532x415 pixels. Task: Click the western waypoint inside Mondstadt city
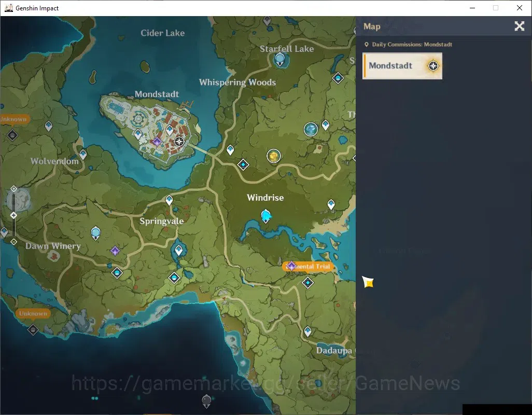tap(138, 134)
